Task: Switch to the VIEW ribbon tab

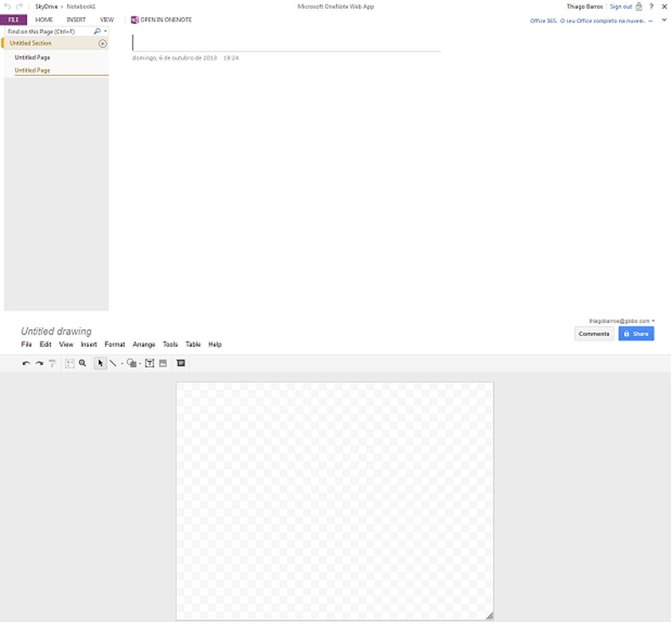Action: click(x=107, y=20)
